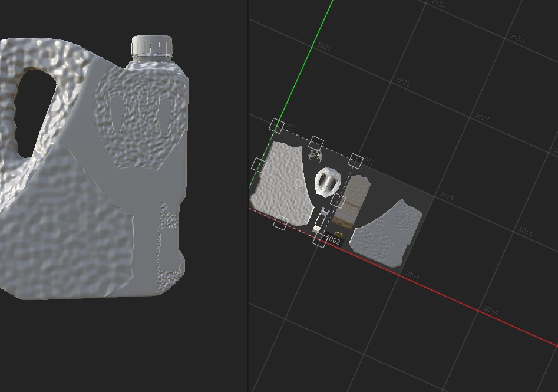Image resolution: width=558 pixels, height=392 pixels.
Task: Click the 012 UV tile label
Action: (369, 162)
